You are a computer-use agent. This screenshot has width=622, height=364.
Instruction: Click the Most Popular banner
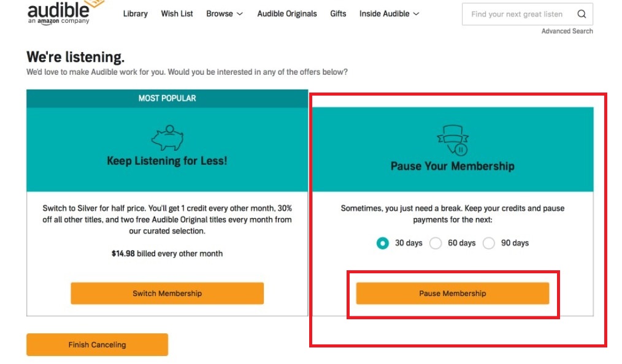point(167,98)
